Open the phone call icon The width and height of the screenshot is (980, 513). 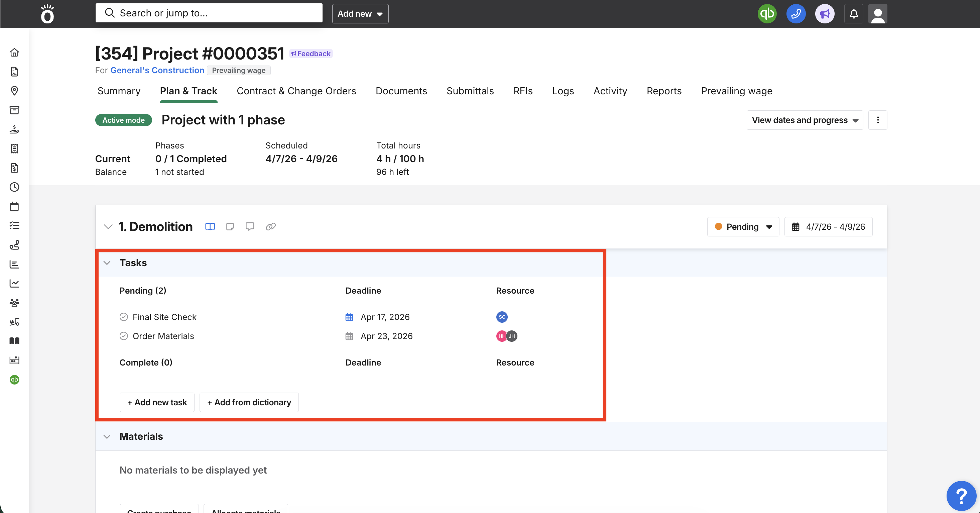click(795, 14)
